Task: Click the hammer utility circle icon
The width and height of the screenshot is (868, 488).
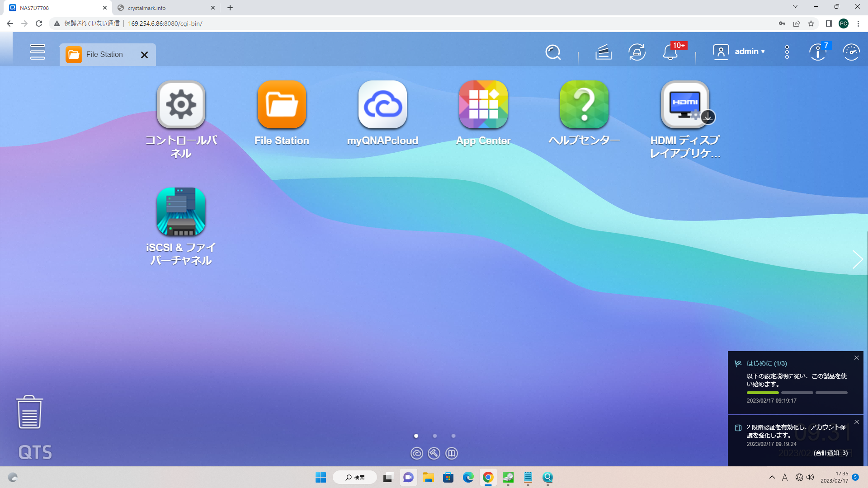Action: pos(434,453)
